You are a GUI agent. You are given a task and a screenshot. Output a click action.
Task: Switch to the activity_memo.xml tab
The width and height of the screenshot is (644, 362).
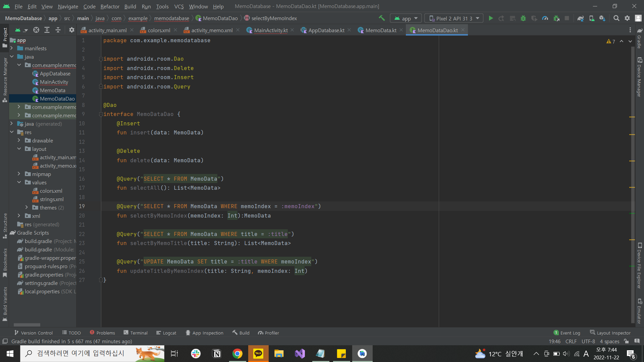(x=212, y=30)
